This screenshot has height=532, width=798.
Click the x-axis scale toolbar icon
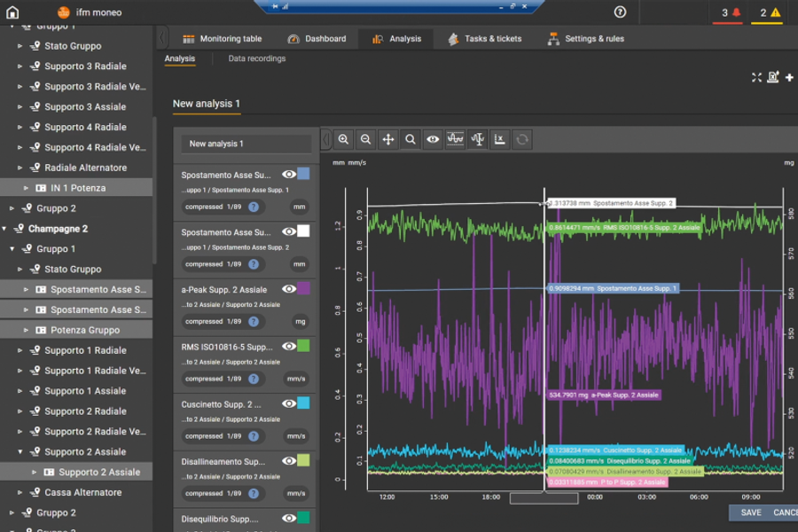(x=500, y=139)
